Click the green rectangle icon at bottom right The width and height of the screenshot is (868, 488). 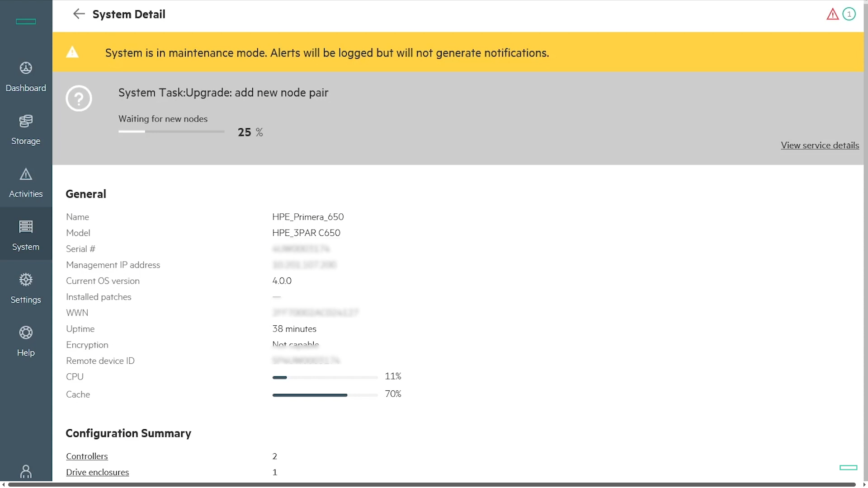click(x=848, y=468)
